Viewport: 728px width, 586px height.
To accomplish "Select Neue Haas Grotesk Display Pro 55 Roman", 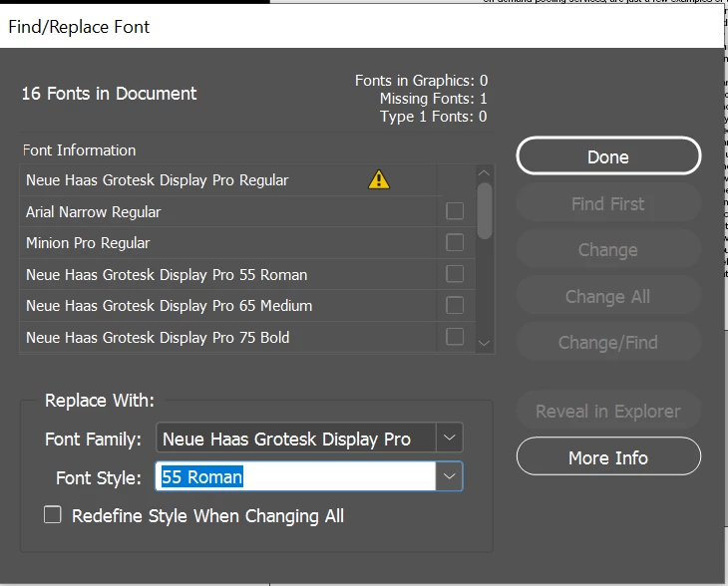I will 247,275.
